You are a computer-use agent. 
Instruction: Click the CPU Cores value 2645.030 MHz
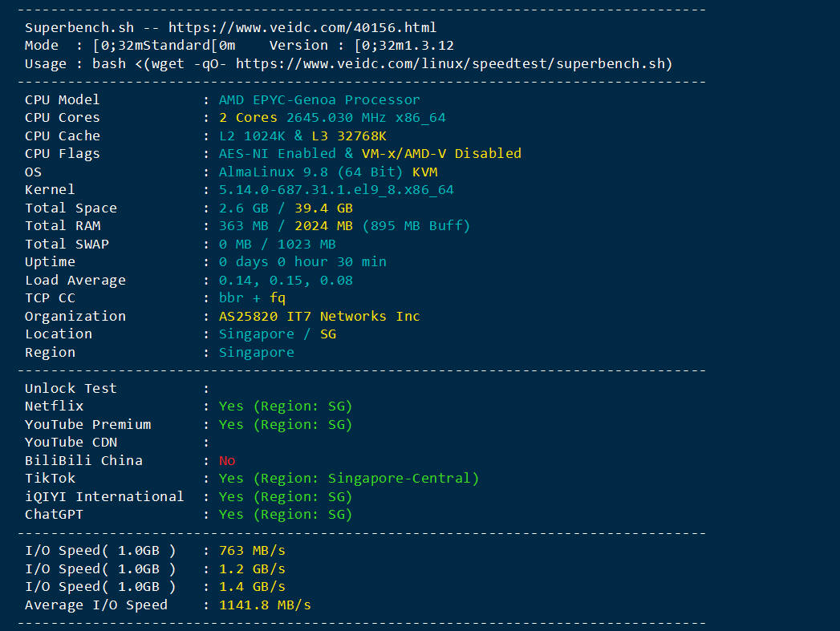click(x=336, y=118)
